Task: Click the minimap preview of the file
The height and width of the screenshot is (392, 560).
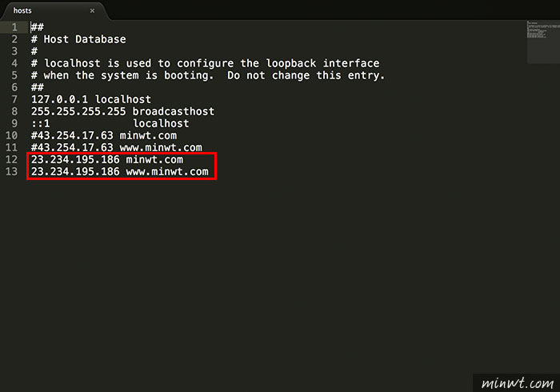Action: point(543,42)
